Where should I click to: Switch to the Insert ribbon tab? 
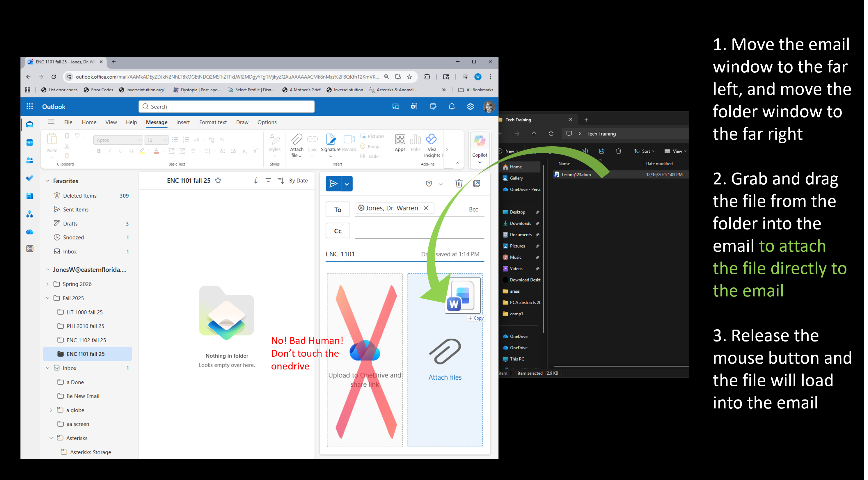[183, 122]
